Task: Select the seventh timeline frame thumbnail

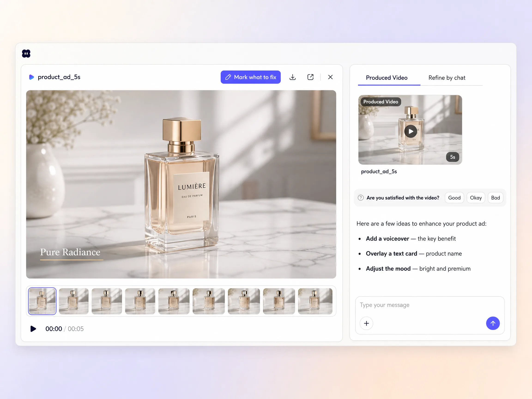Action: 244,301
